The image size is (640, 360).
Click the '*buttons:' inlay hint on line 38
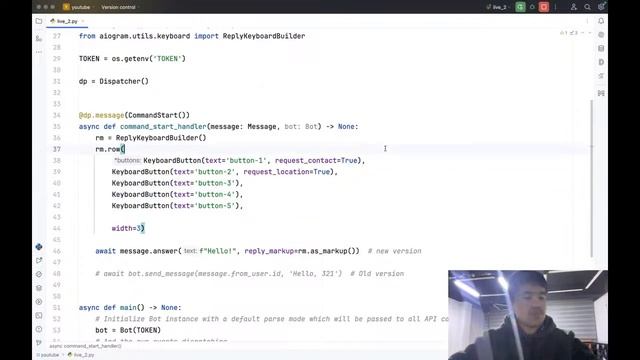point(127,160)
